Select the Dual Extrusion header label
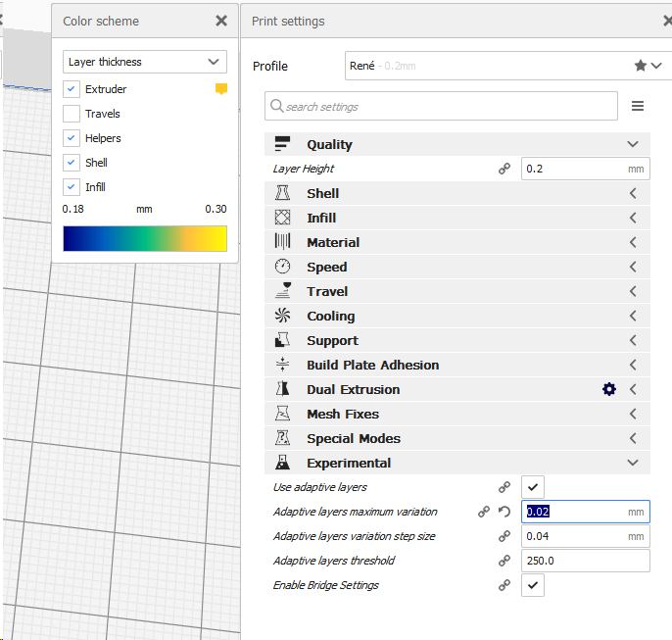 [353, 389]
